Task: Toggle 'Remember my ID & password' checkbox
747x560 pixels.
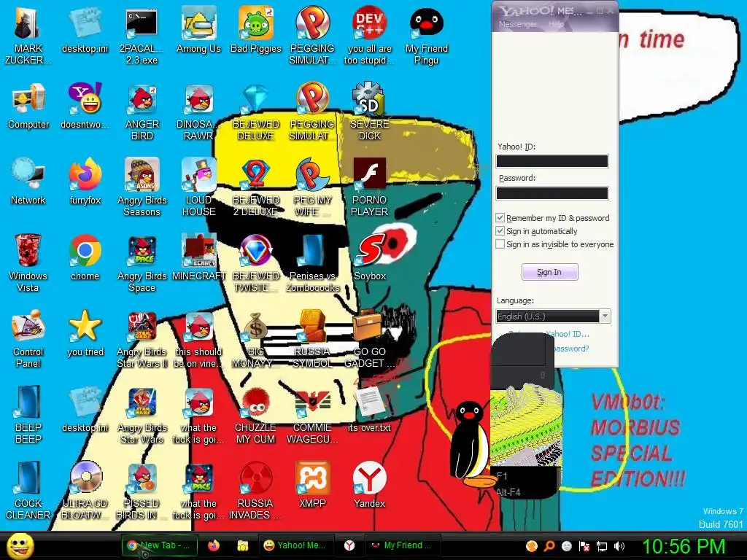Action: click(x=500, y=218)
